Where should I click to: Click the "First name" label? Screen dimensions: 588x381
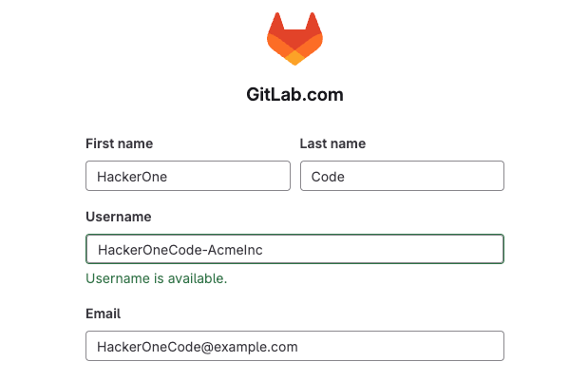pyautogui.click(x=119, y=143)
